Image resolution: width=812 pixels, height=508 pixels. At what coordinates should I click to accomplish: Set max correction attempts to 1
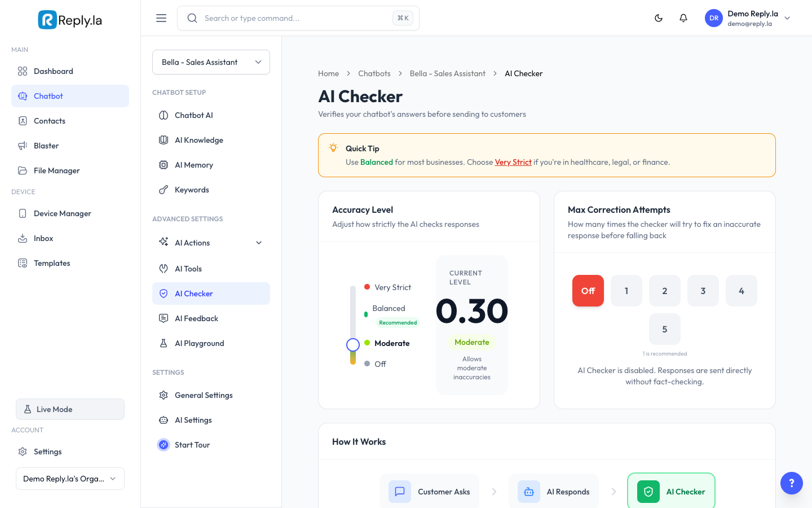(626, 291)
